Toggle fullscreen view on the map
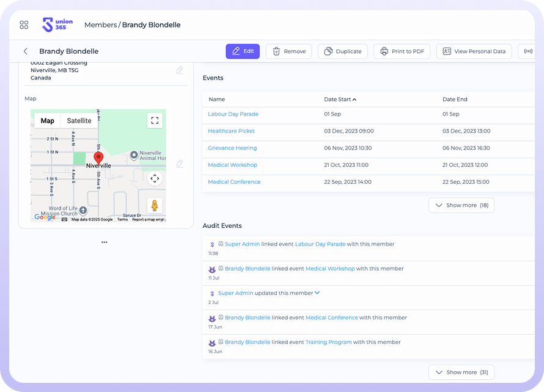 155,120
